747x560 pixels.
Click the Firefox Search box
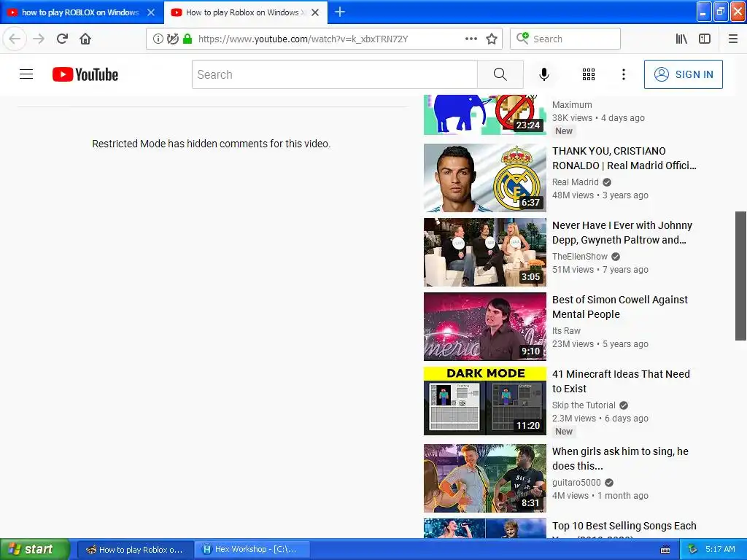pos(565,39)
